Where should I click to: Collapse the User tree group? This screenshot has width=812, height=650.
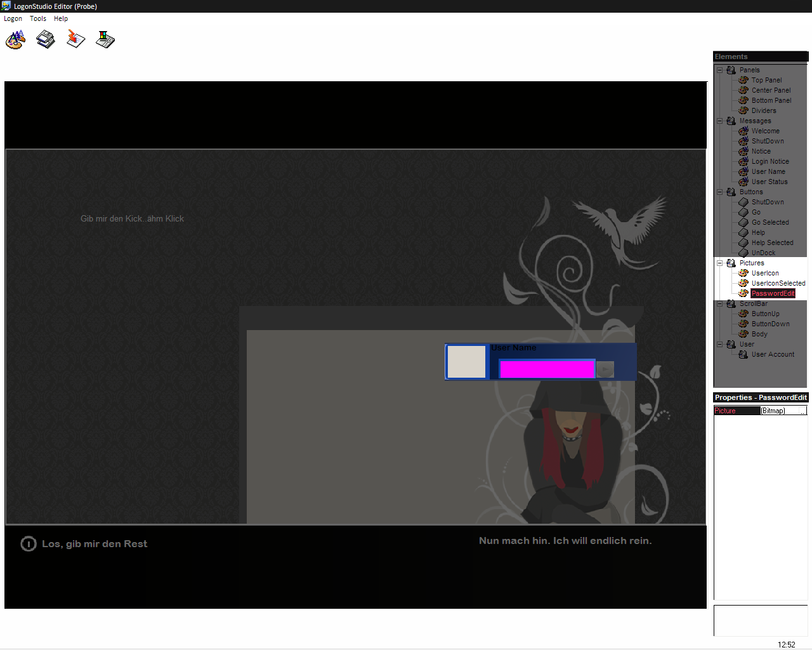[x=720, y=344]
